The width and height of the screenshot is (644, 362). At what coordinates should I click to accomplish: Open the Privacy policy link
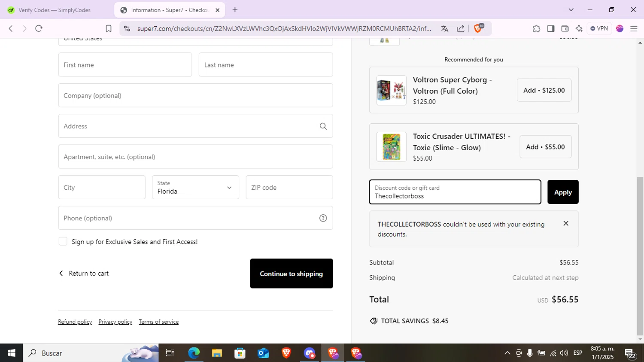pyautogui.click(x=115, y=322)
